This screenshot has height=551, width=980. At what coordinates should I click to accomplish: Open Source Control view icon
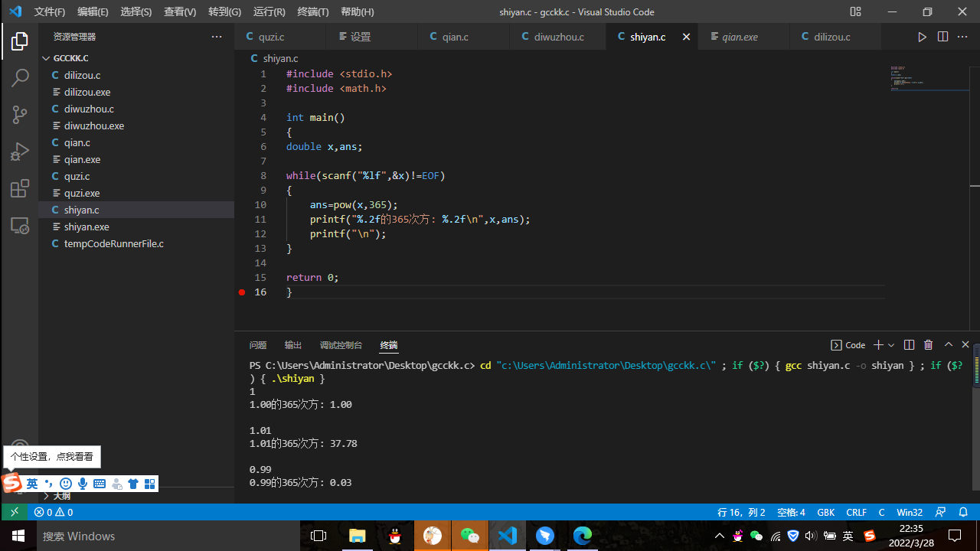tap(20, 115)
